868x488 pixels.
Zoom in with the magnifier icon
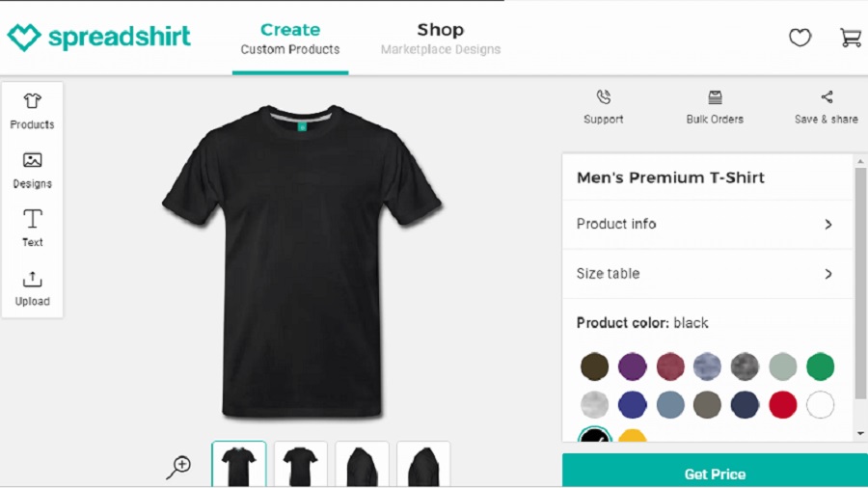coord(178,468)
